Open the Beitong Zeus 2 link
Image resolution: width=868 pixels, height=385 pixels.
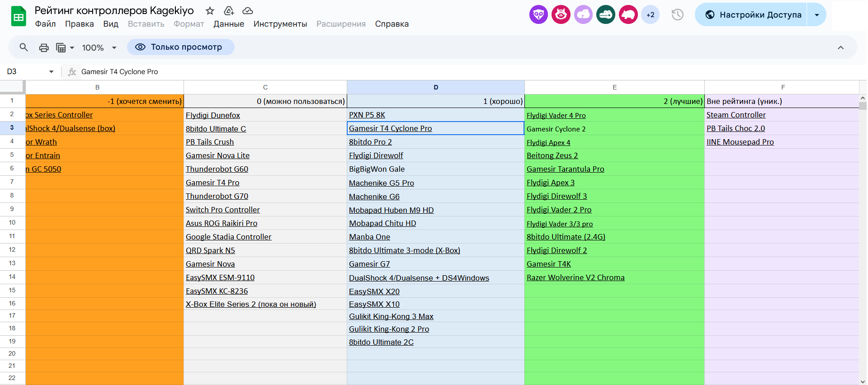(x=552, y=155)
